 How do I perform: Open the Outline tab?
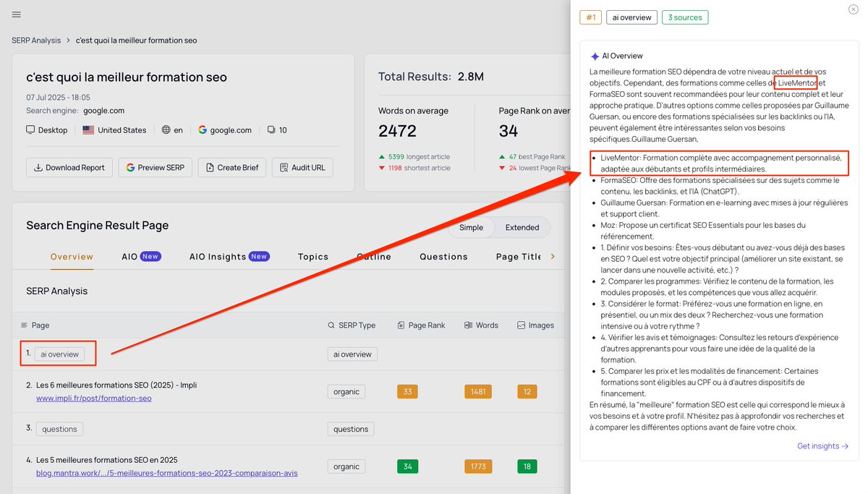tap(374, 257)
